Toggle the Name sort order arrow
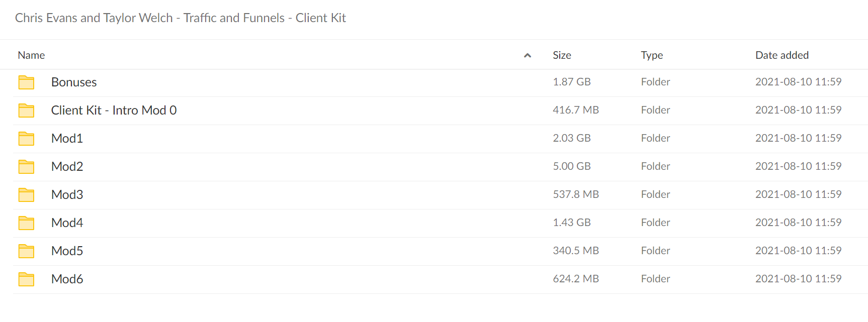868x322 pixels. click(528, 56)
